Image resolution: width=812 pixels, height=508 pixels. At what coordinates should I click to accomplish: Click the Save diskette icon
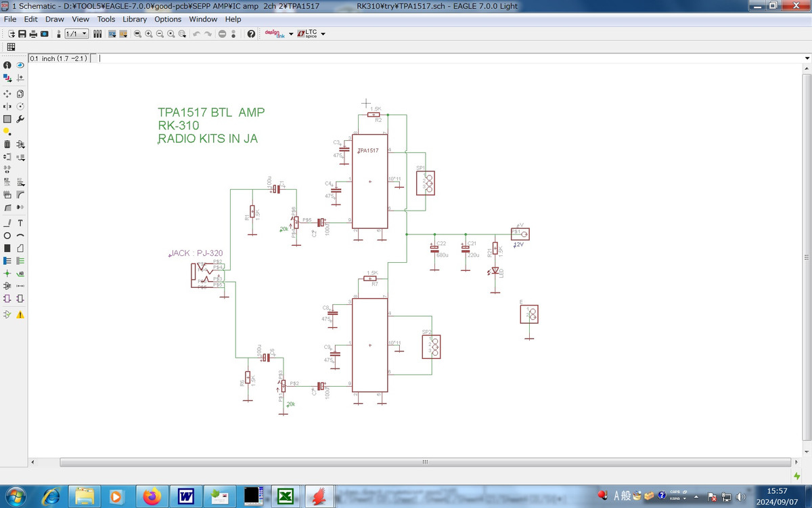point(22,34)
